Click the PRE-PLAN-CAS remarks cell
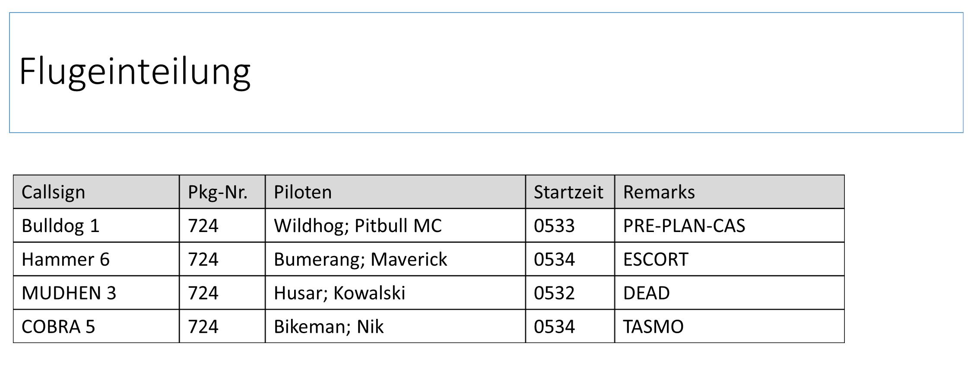This screenshot has height=372, width=980. pos(729,226)
